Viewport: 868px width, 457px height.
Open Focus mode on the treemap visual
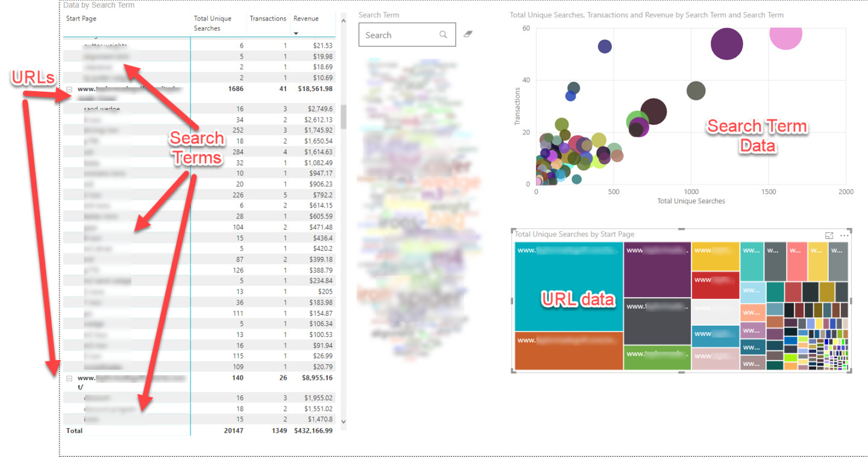pos(829,236)
